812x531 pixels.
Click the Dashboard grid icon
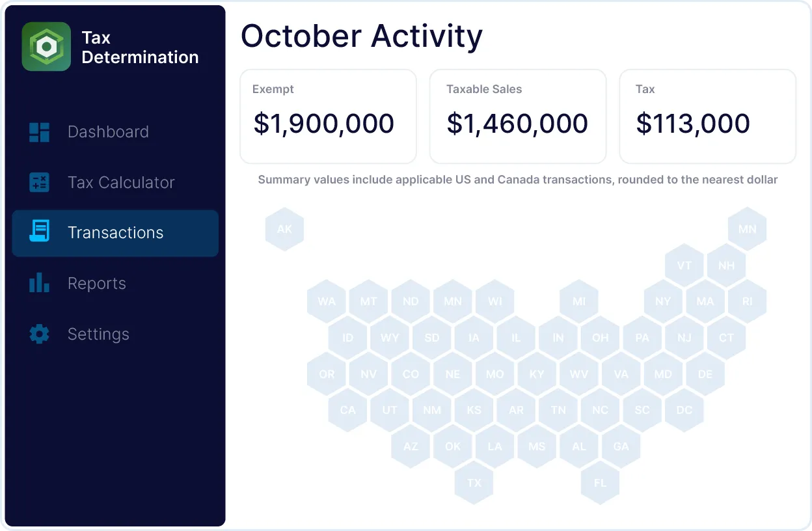40,132
